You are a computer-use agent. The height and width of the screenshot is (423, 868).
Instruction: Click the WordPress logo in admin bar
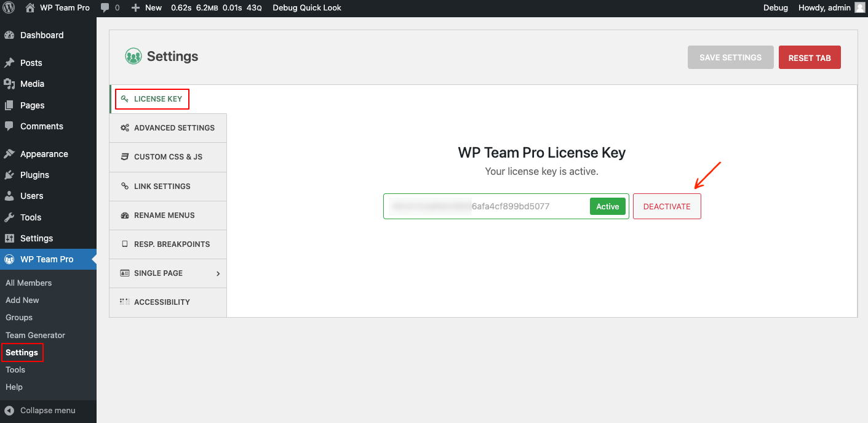coord(9,8)
